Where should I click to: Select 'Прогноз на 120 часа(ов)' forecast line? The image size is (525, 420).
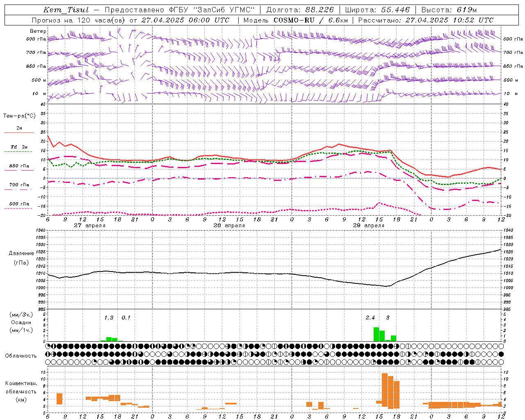tap(79, 20)
